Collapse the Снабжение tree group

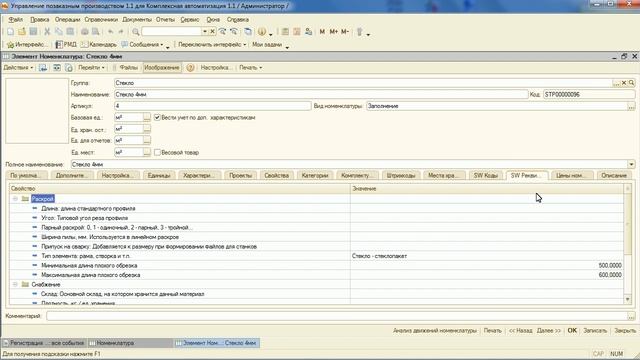coord(15,284)
